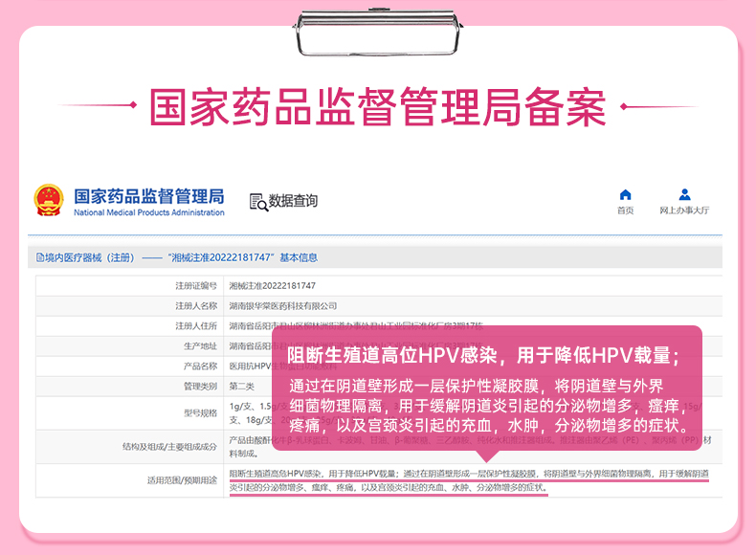Click National Medical Products Administration subtitle
The width and height of the screenshot is (756, 555).
[149, 212]
